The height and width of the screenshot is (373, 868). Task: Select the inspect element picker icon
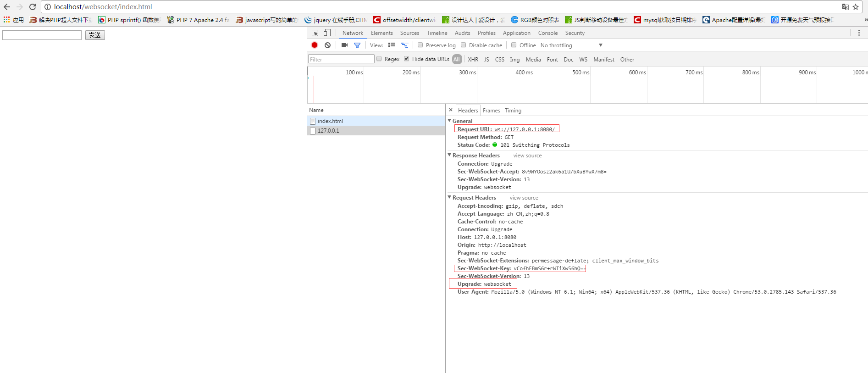[x=315, y=33]
